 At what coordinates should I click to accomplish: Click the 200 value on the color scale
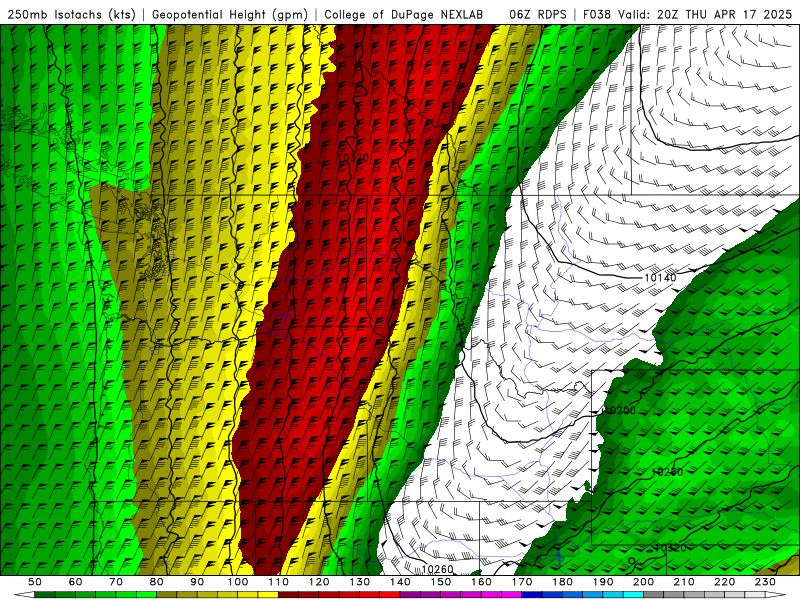[x=643, y=582]
